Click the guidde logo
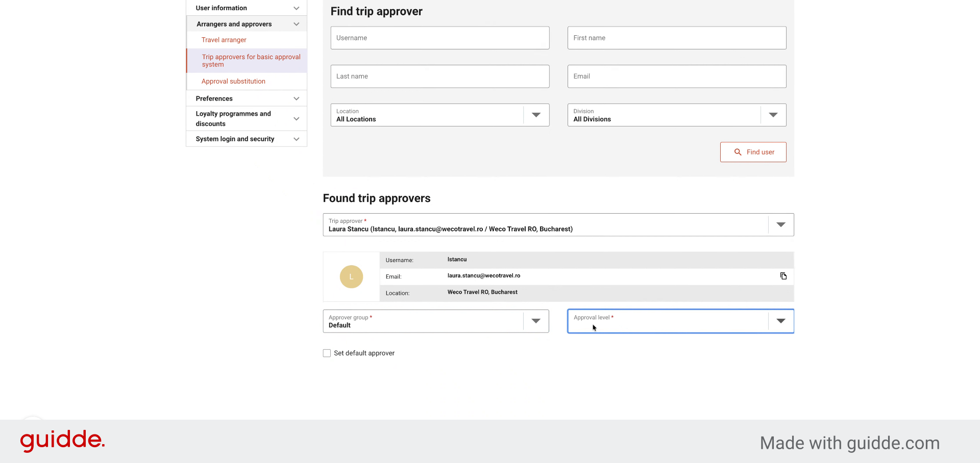This screenshot has width=980, height=463. pos(62,440)
